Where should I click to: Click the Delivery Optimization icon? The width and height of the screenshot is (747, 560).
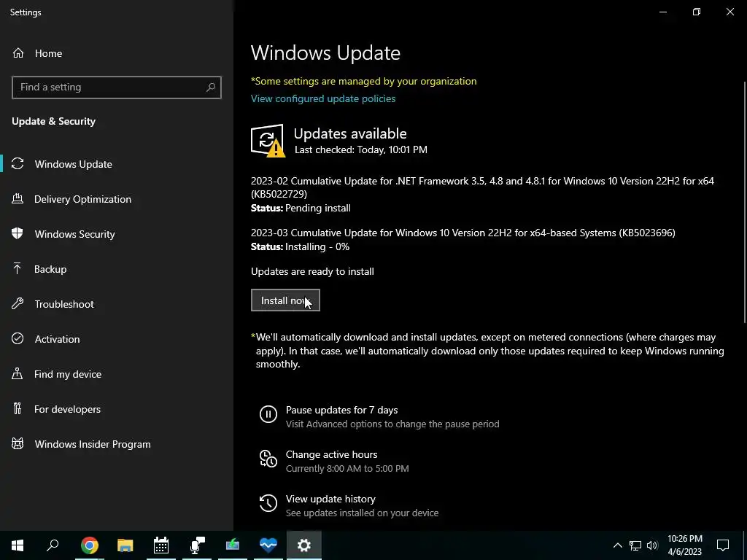tap(18, 199)
